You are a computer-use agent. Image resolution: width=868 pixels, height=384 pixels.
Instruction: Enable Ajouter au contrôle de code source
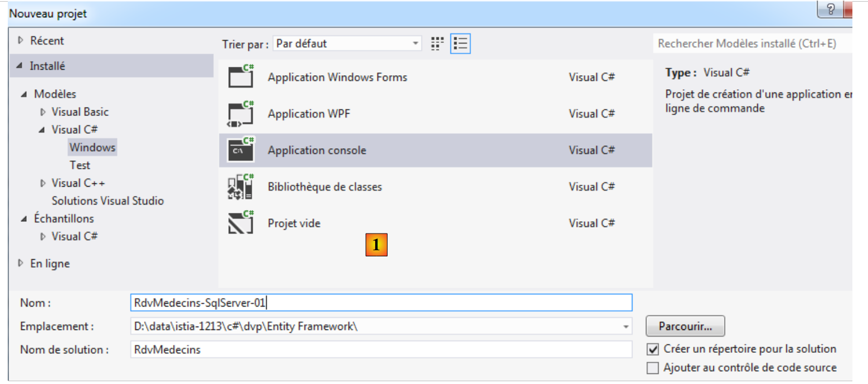click(653, 368)
